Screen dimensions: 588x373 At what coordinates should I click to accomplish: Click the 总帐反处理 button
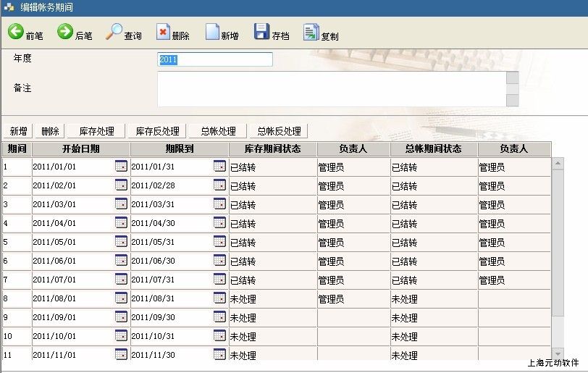coord(279,131)
